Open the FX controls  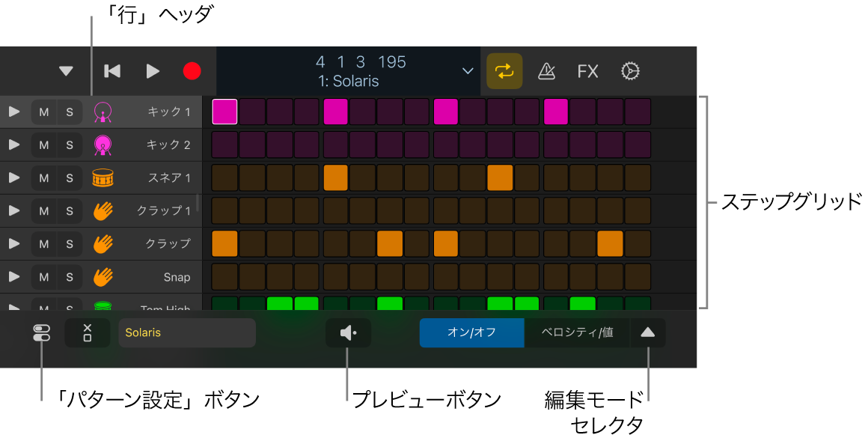click(x=588, y=71)
